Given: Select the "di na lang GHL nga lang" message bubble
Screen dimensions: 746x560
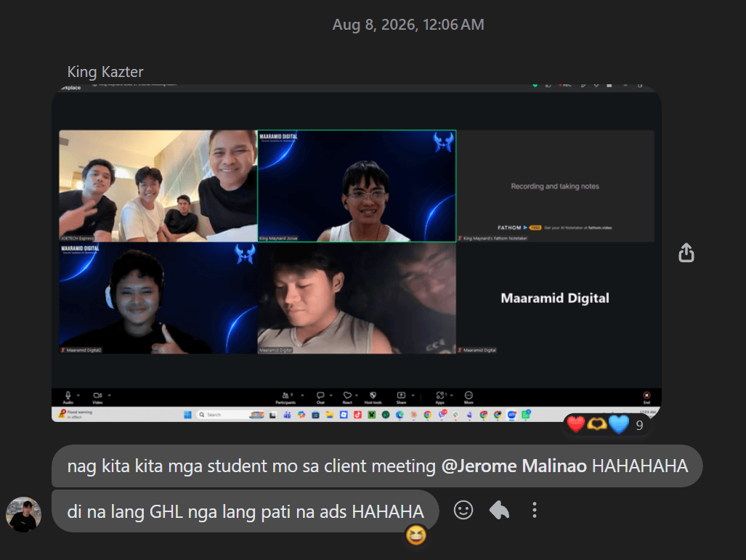Looking at the screenshot, I should [245, 511].
